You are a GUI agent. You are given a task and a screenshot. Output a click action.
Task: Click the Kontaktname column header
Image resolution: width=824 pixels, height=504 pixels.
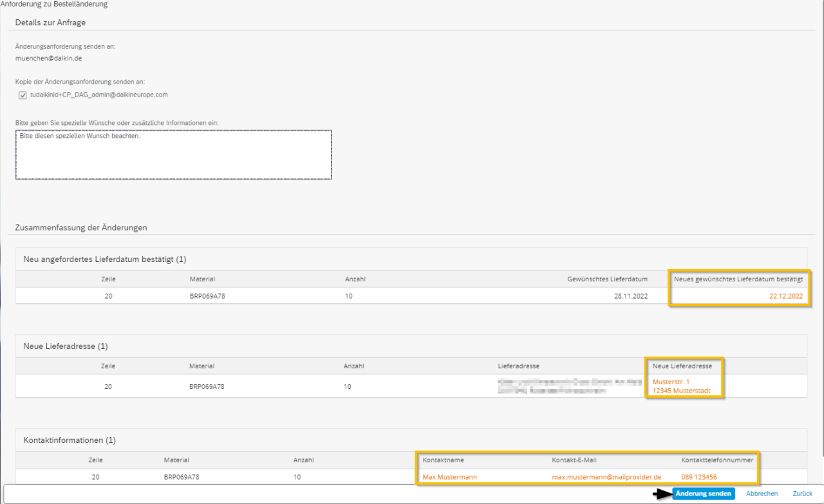click(x=443, y=460)
